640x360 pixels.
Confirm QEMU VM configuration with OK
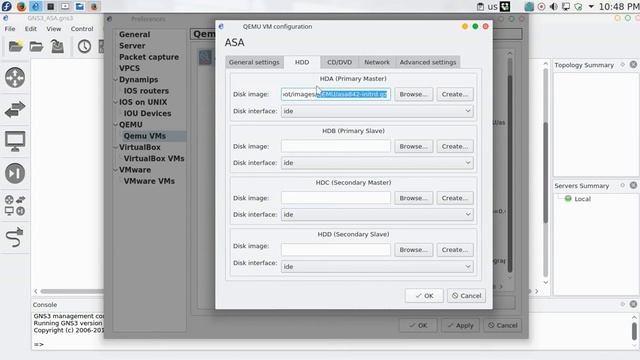pyautogui.click(x=424, y=296)
